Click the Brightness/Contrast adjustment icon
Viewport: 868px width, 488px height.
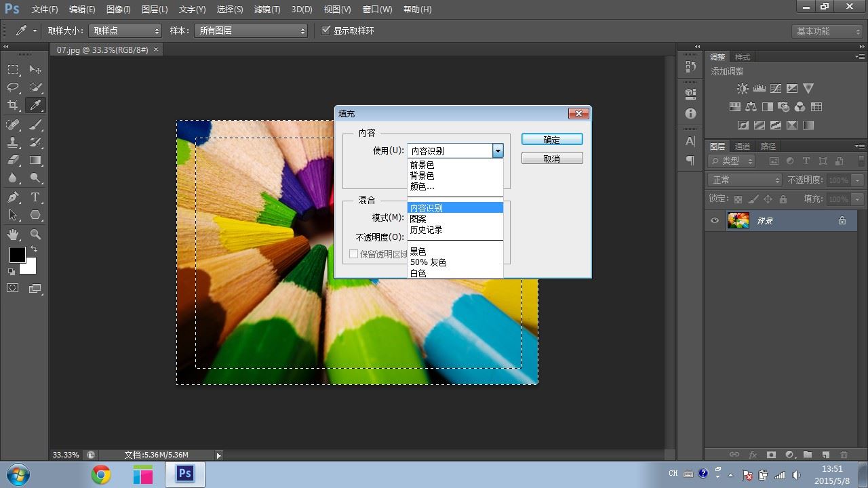pos(743,89)
